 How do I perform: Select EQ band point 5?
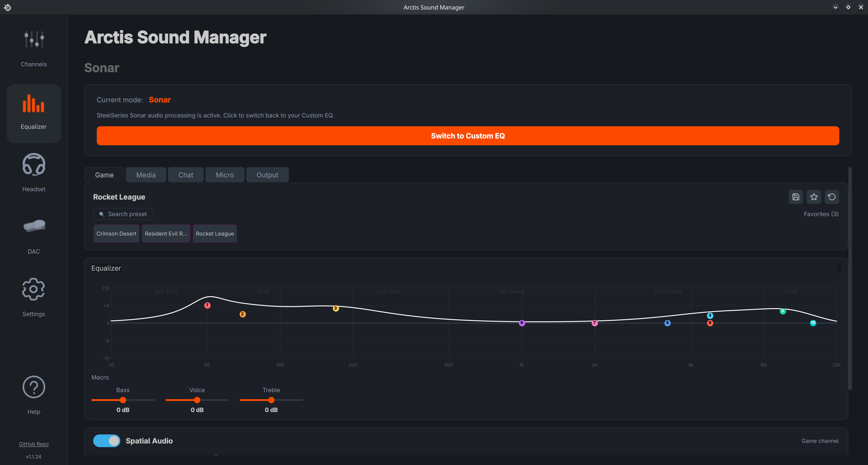point(783,311)
